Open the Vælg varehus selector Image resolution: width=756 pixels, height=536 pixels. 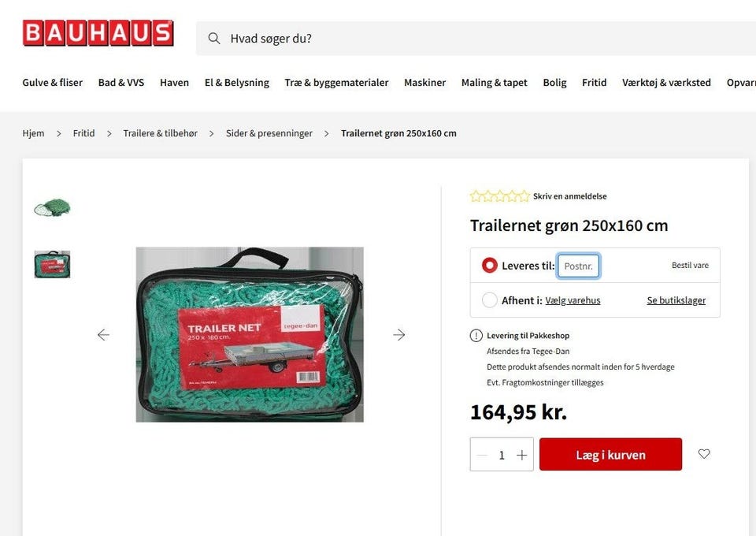(x=573, y=300)
